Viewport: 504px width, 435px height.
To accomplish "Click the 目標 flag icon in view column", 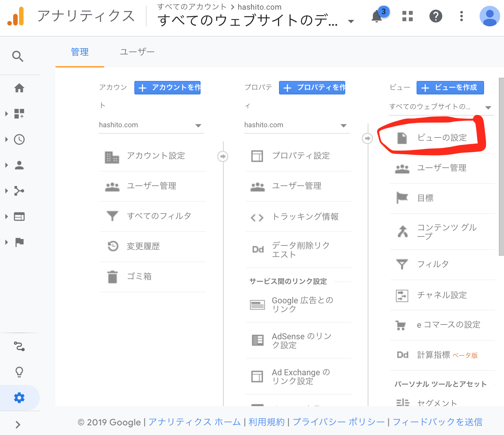I will coord(402,198).
